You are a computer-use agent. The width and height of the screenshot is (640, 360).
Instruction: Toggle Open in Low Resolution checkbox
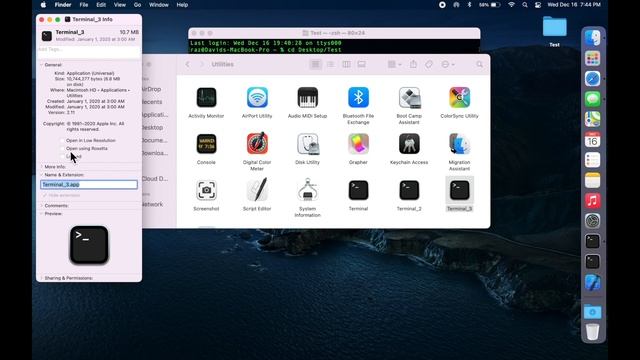coord(62,140)
